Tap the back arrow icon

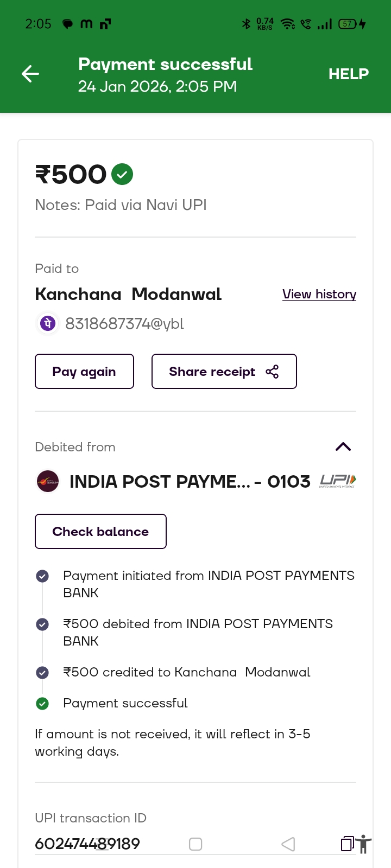30,74
